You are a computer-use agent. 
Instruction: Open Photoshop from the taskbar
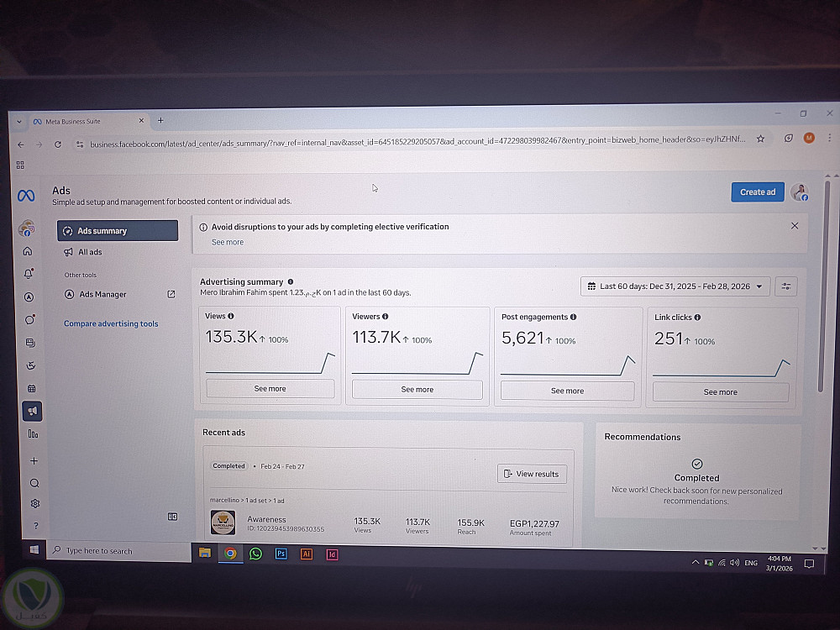(x=281, y=554)
